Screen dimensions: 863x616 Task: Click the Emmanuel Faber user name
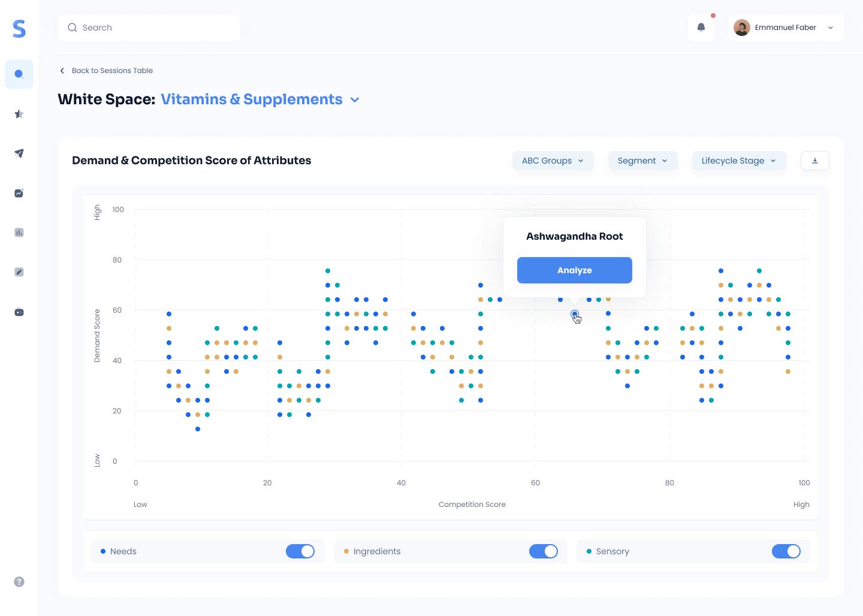click(x=786, y=28)
